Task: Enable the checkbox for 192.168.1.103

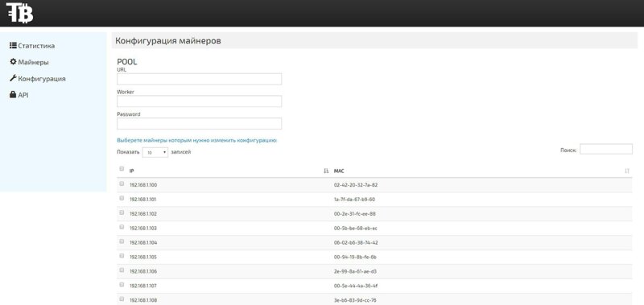Action: point(122,227)
